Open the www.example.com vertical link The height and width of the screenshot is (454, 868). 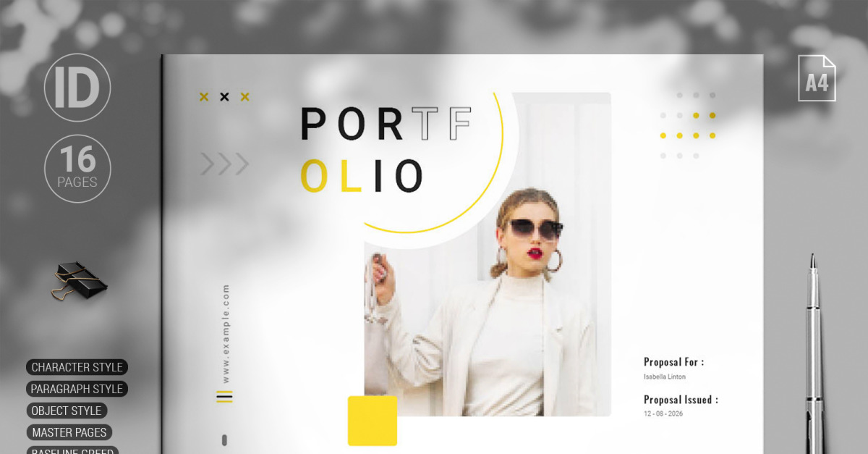(x=226, y=333)
